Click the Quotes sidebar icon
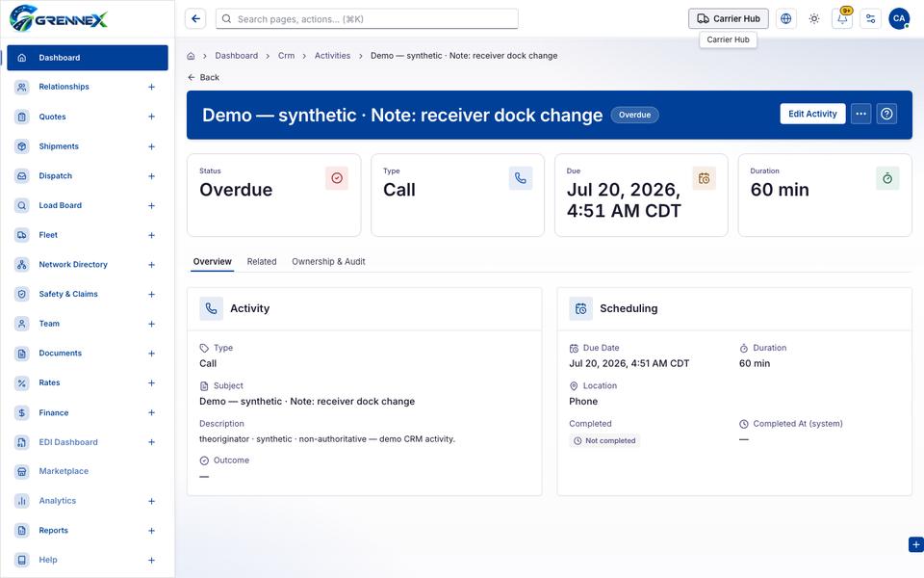The width and height of the screenshot is (924, 578). (x=22, y=117)
